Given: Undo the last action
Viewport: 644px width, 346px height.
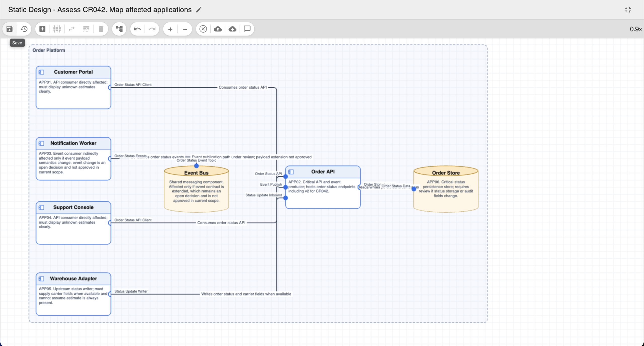Looking at the screenshot, I should 137,29.
